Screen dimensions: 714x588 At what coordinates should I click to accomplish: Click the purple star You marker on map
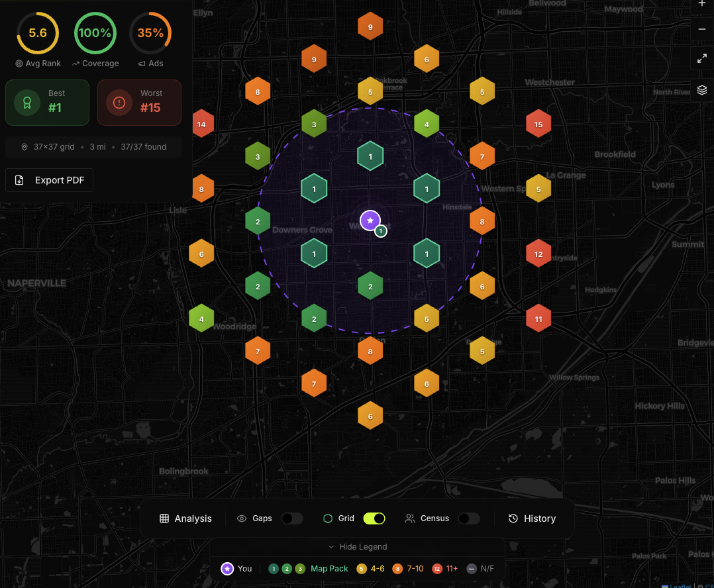pos(370,220)
